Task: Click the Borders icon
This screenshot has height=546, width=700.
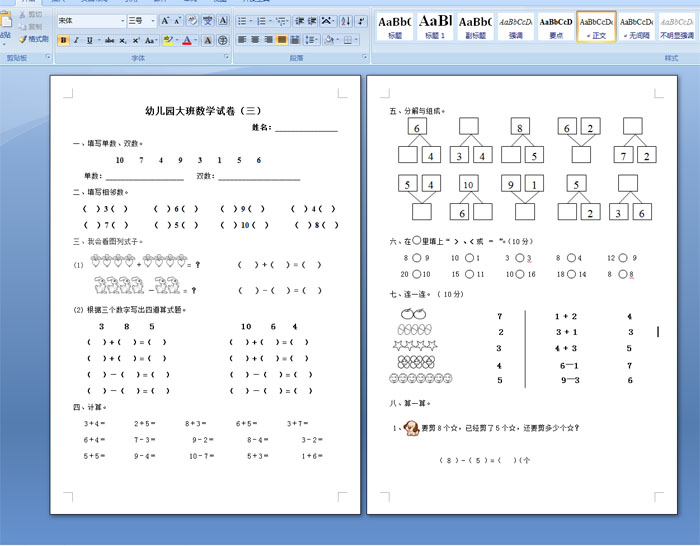Action: [x=348, y=40]
